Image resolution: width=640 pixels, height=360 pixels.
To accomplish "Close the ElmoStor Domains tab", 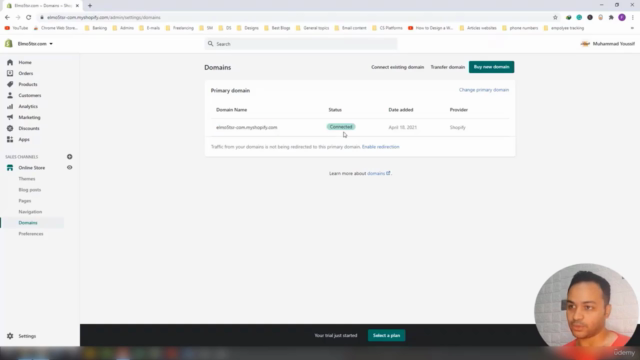I will 77,6.
